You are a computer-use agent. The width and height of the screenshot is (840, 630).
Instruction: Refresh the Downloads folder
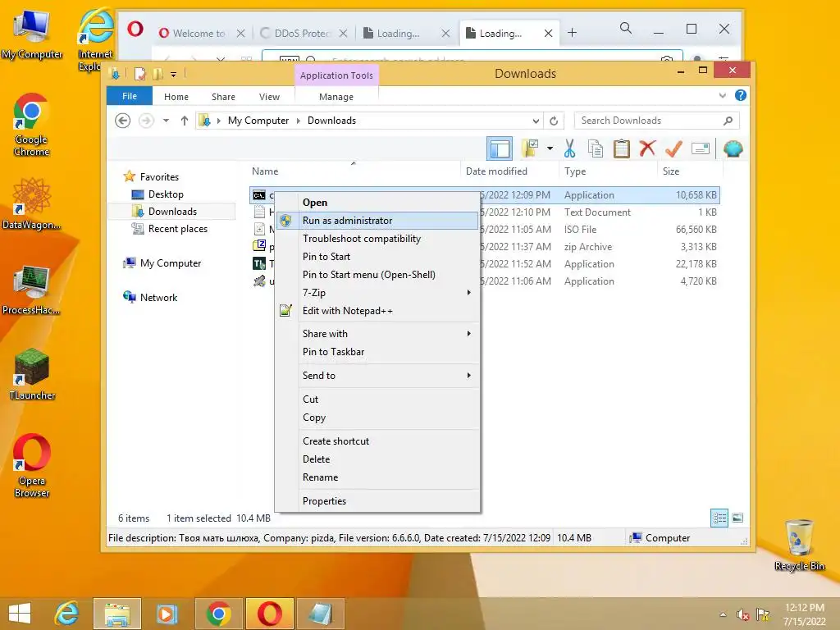554,121
